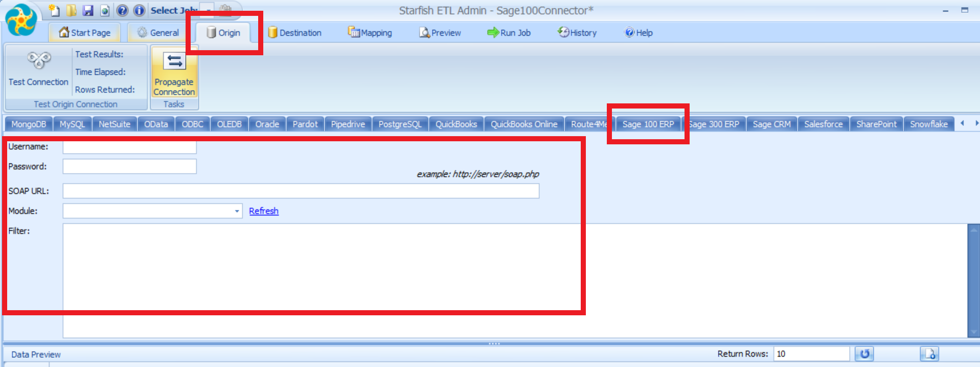The width and height of the screenshot is (980, 367).
Task: Select the Oracle connector tab
Action: coord(267,124)
